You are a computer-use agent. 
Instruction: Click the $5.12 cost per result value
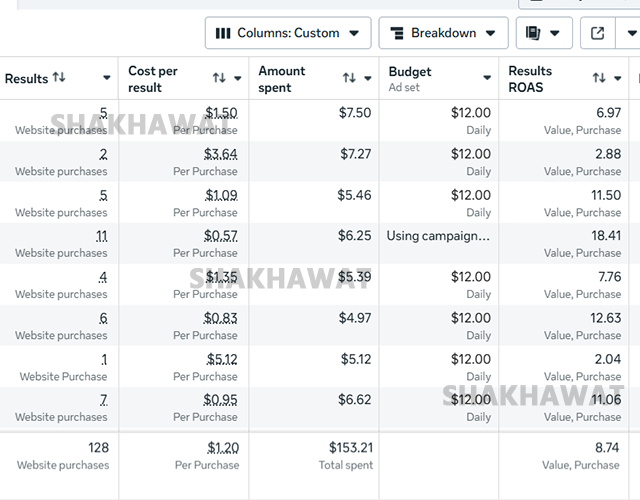tap(222, 359)
